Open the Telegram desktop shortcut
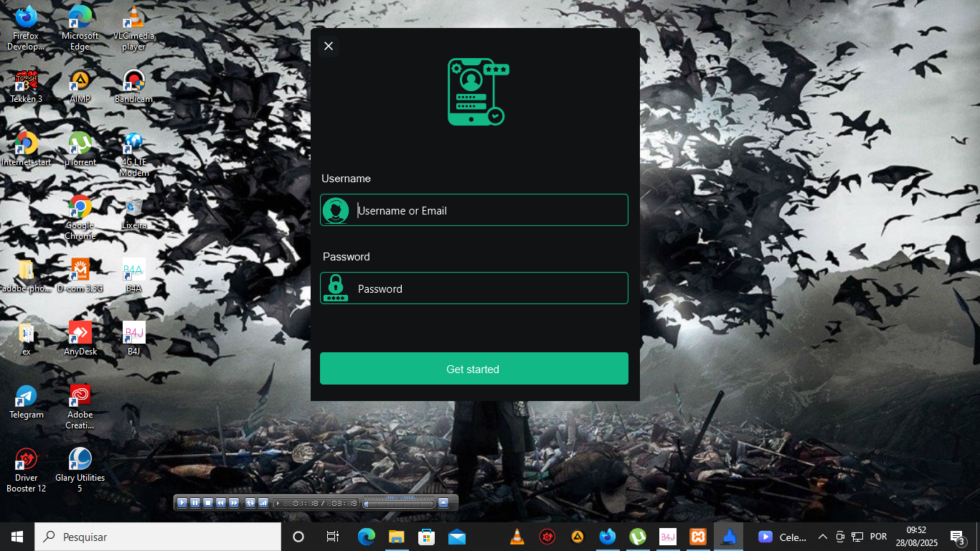 click(27, 400)
